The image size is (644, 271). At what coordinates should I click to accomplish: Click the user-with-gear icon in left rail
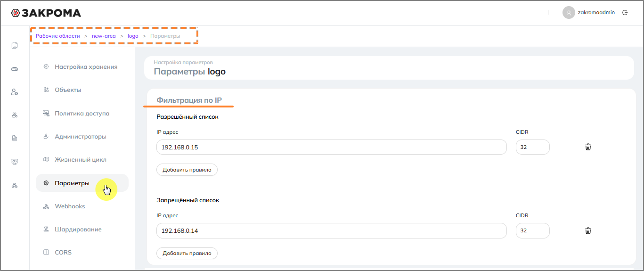tap(15, 92)
